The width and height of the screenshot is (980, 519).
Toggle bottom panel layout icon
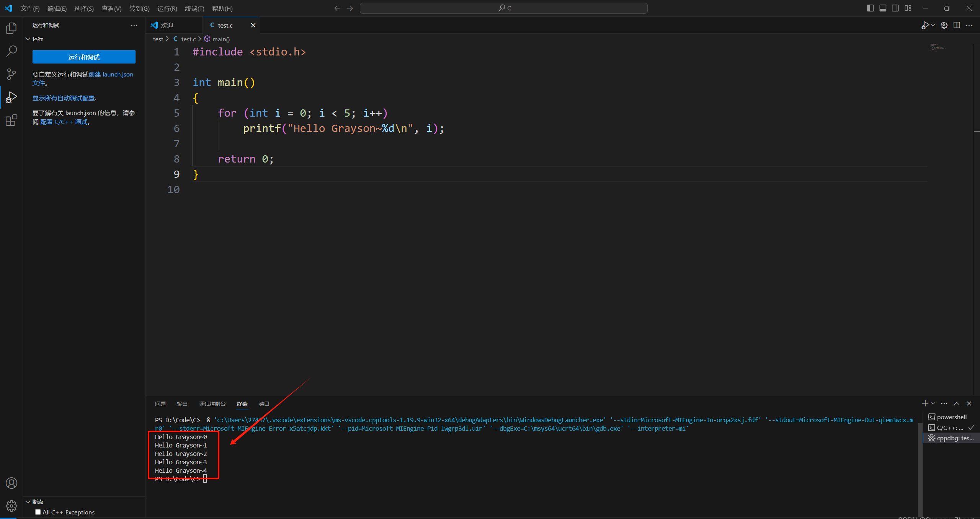point(883,8)
